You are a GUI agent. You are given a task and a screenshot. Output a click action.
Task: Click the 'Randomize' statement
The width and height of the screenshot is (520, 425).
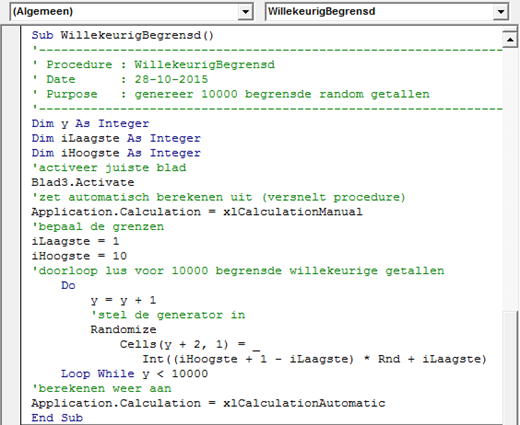[123, 330]
